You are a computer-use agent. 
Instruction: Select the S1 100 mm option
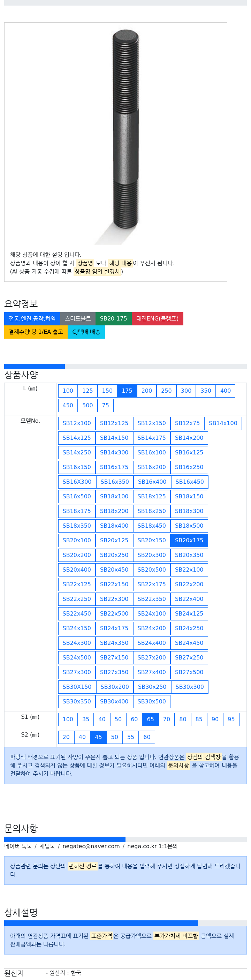[x=68, y=719]
